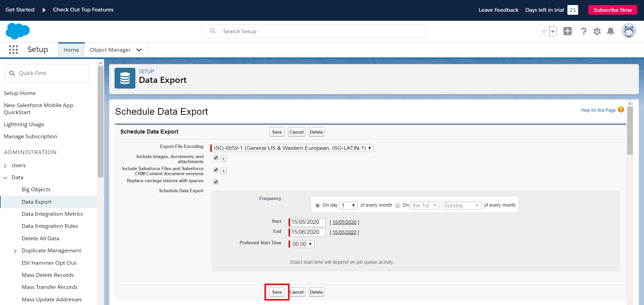The width and height of the screenshot is (644, 305).
Task: View notifications via the bell icon
Action: click(610, 31)
